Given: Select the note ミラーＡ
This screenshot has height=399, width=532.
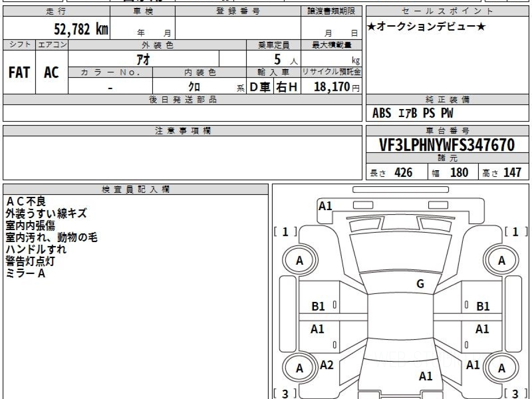Looking at the screenshot, I should click(x=26, y=274).
